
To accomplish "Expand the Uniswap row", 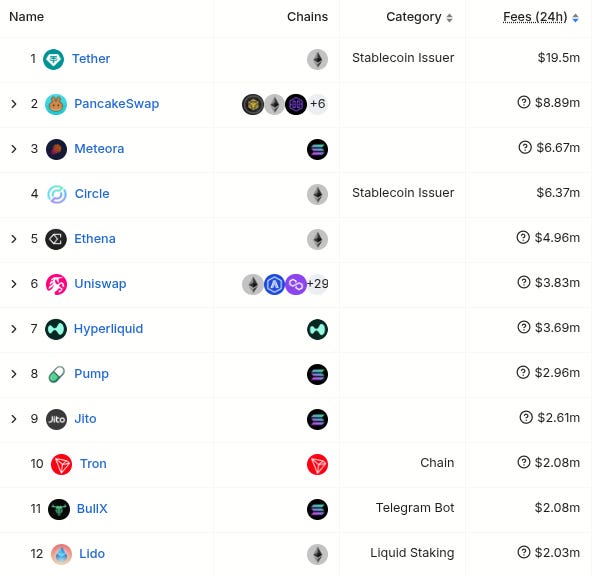I will click(14, 284).
